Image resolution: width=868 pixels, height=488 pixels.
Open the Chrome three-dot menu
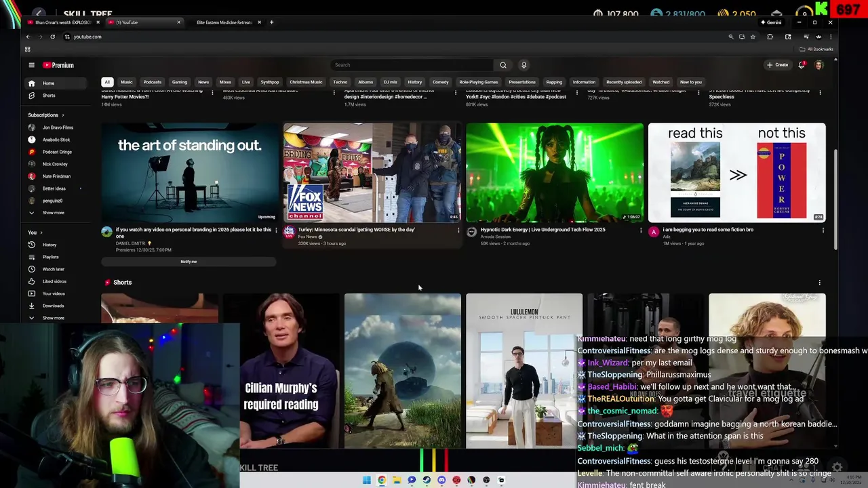click(x=831, y=37)
